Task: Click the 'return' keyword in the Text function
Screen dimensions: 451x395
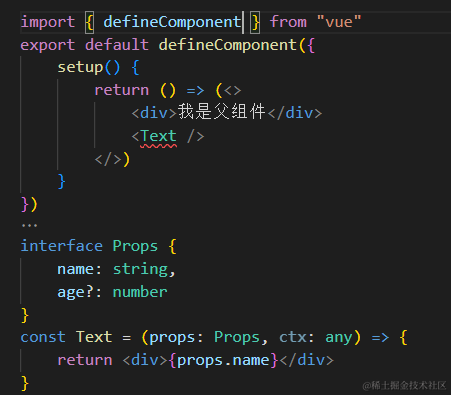Action: coord(85,360)
